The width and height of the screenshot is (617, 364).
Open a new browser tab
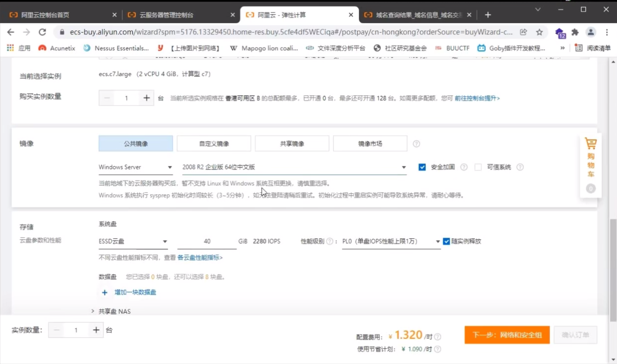[488, 15]
